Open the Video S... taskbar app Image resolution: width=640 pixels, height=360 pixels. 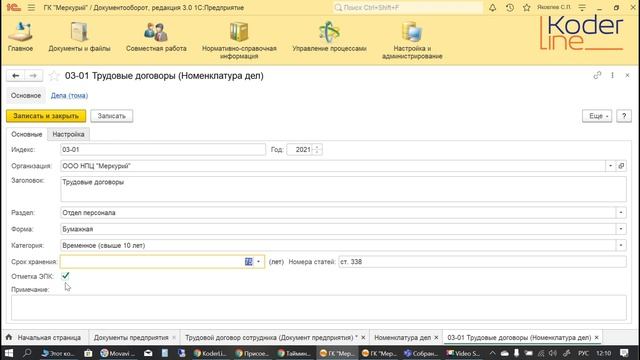[x=463, y=353]
